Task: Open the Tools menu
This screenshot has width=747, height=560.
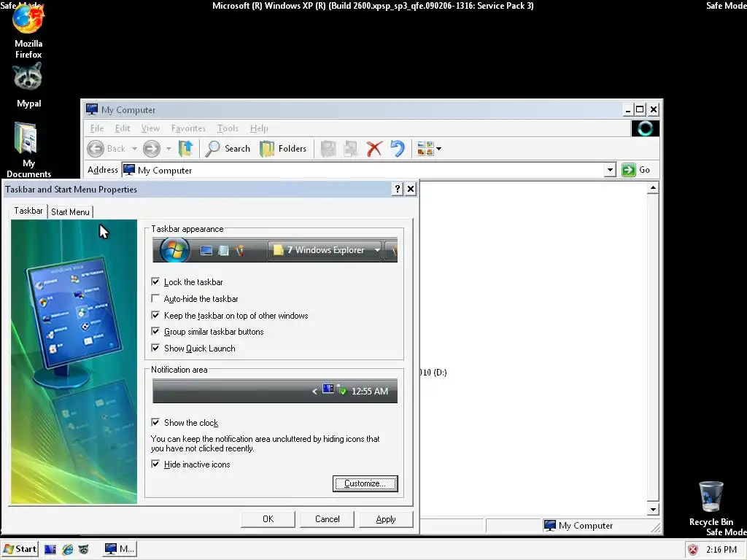Action: click(228, 128)
